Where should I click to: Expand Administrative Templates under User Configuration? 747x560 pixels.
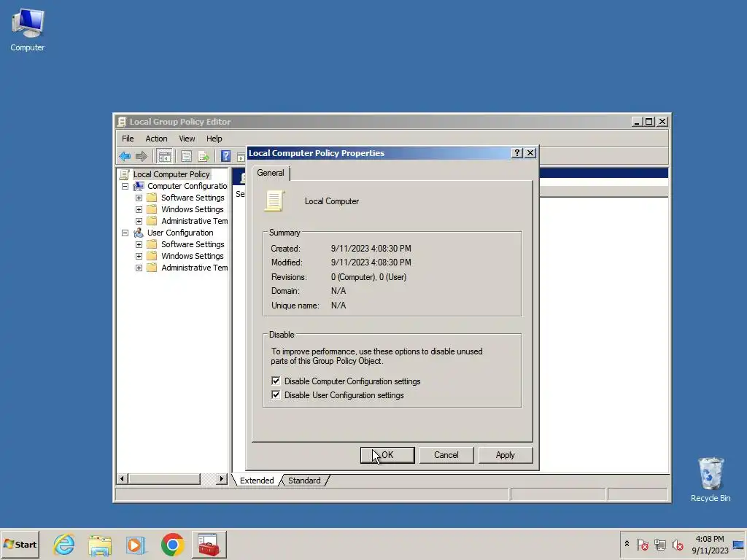(139, 268)
